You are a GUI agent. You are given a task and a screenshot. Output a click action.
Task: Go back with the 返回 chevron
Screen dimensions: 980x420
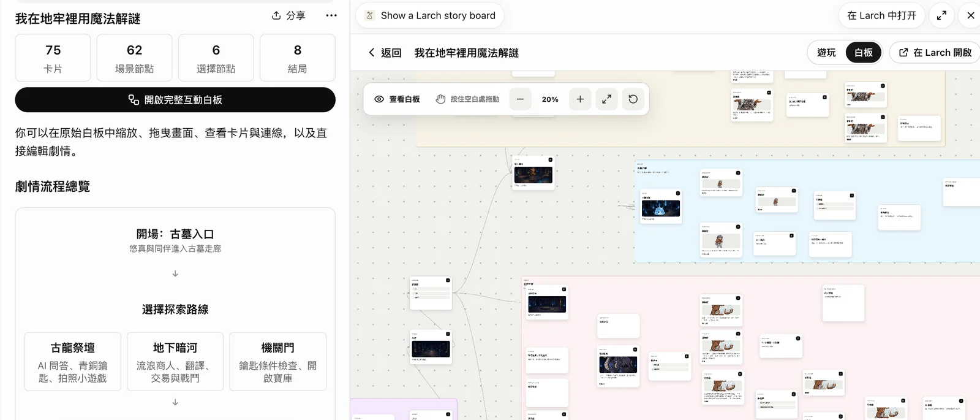385,53
